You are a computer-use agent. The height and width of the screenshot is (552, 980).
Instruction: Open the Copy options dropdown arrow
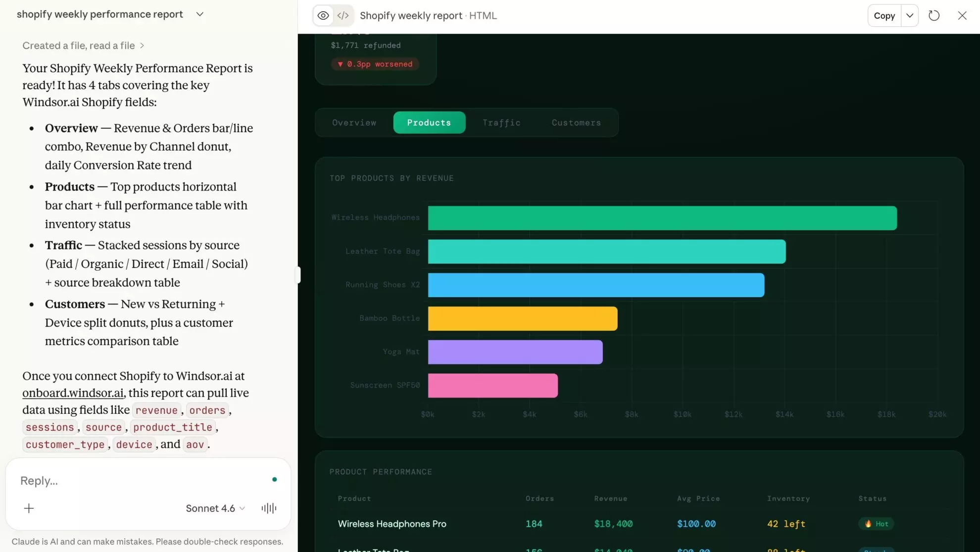(x=909, y=15)
